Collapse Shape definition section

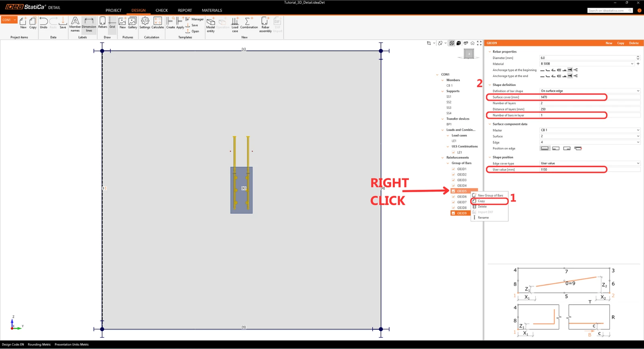pos(490,85)
